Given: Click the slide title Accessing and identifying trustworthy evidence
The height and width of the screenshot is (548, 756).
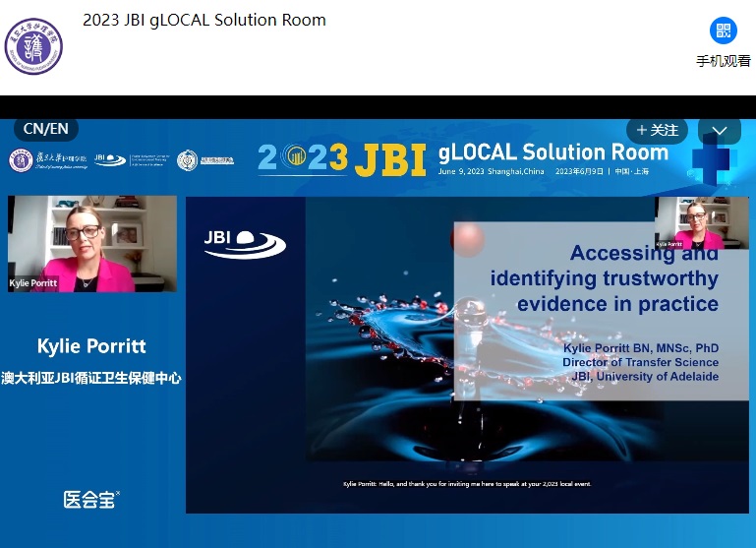Looking at the screenshot, I should [604, 278].
